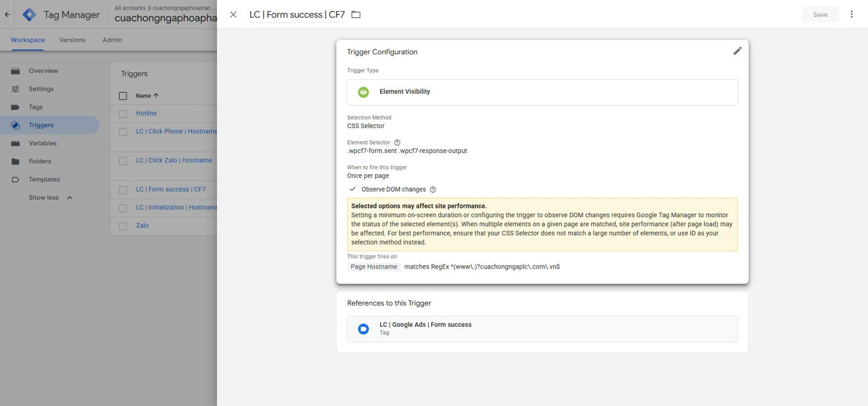Screen dimensions: 868x406
Task: Check the LC | Click Phone trigger checkbox
Action: click(123, 132)
